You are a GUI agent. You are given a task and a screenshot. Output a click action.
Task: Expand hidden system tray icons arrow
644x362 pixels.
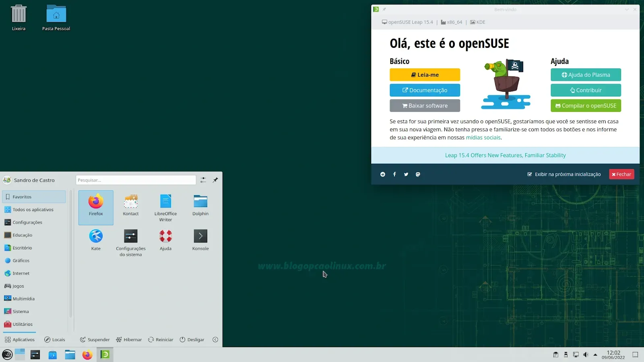595,355
